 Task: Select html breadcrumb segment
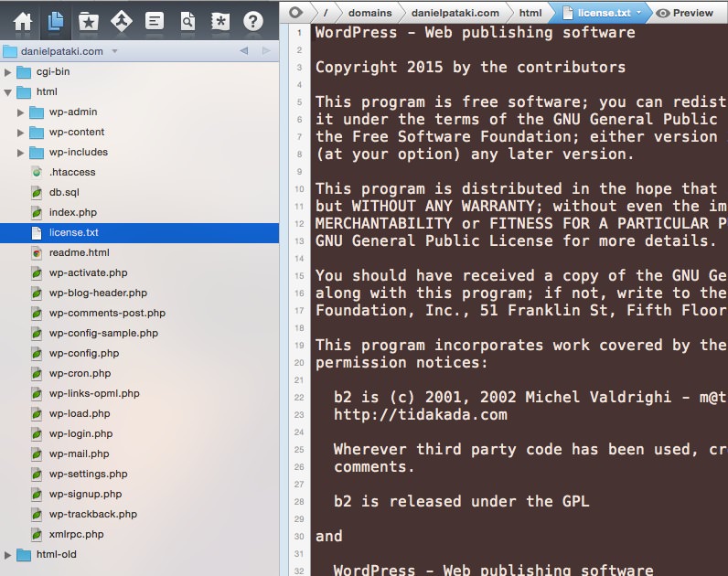[530, 13]
